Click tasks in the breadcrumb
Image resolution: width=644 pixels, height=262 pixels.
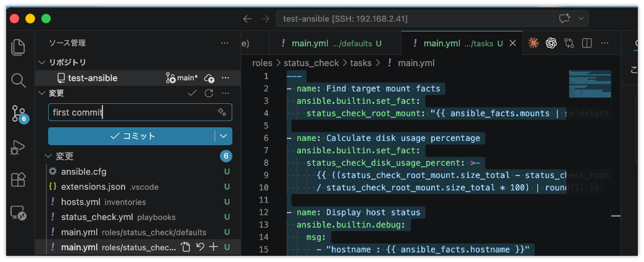tap(361, 63)
